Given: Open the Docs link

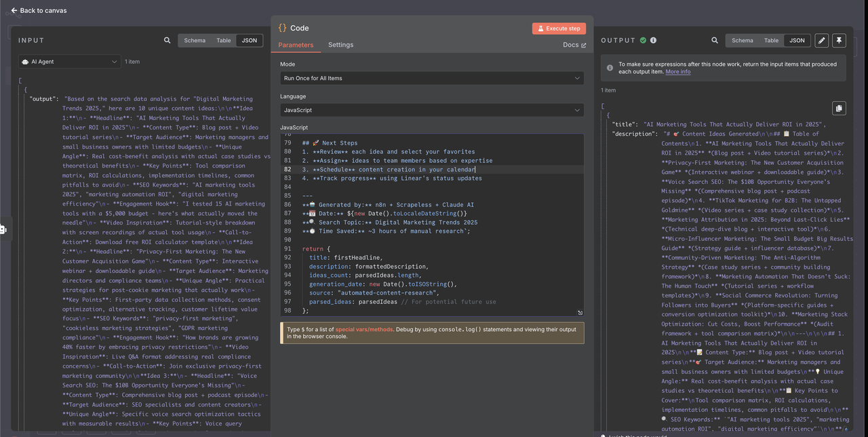Looking at the screenshot, I should (574, 45).
